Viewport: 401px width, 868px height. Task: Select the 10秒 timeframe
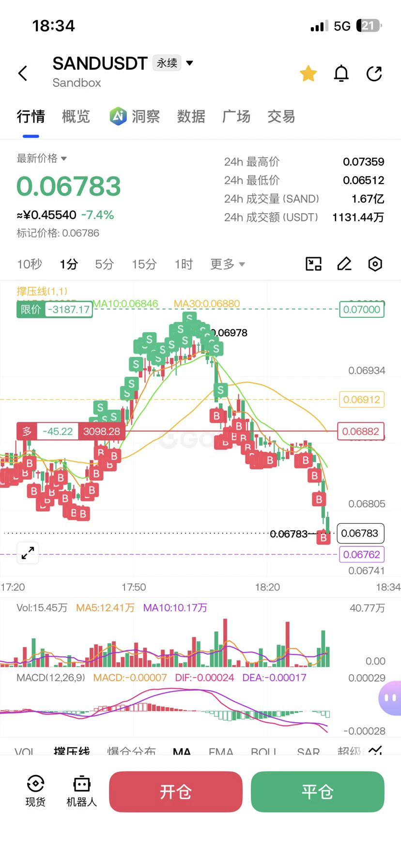(30, 264)
